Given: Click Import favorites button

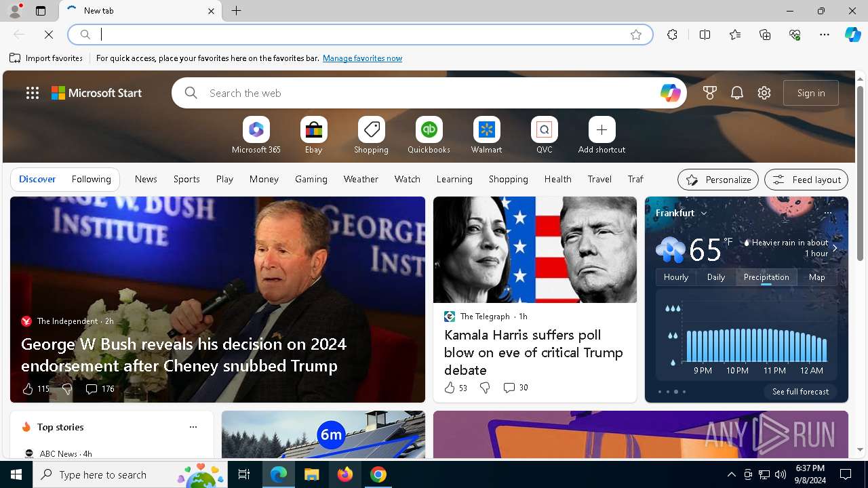Looking at the screenshot, I should tap(46, 58).
